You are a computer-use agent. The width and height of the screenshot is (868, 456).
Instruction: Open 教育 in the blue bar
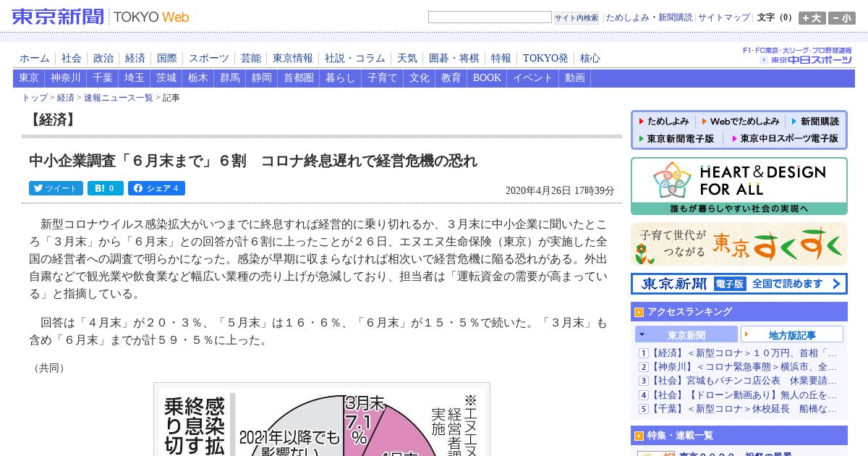451,78
